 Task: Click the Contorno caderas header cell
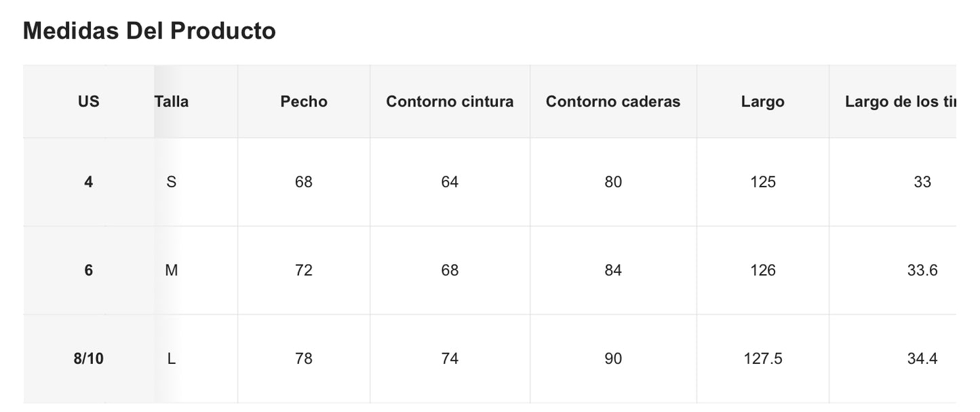[612, 102]
